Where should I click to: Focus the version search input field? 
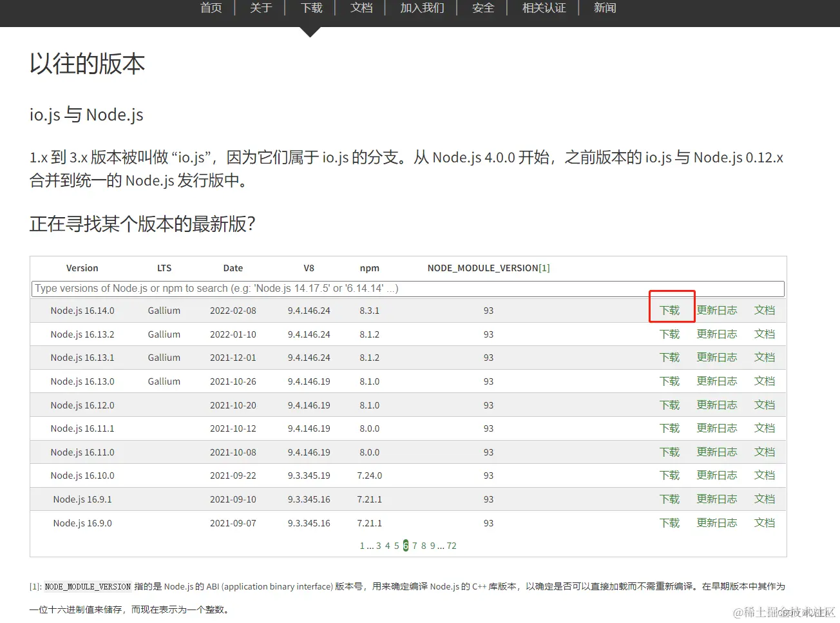pos(408,289)
